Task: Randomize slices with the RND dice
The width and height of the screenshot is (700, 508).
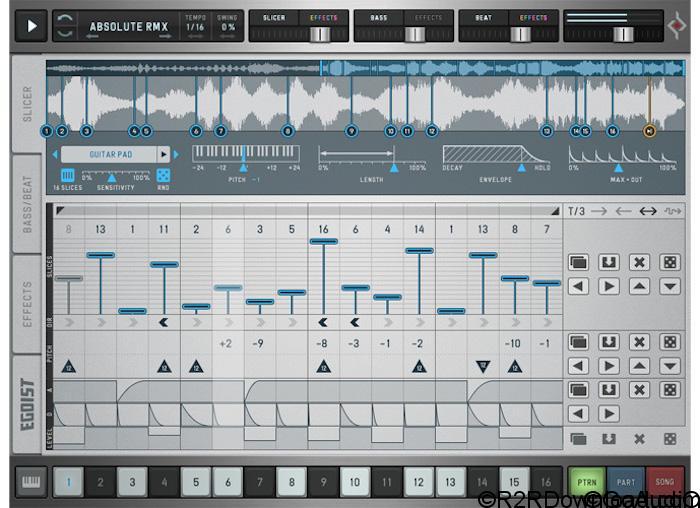Action: (163, 175)
